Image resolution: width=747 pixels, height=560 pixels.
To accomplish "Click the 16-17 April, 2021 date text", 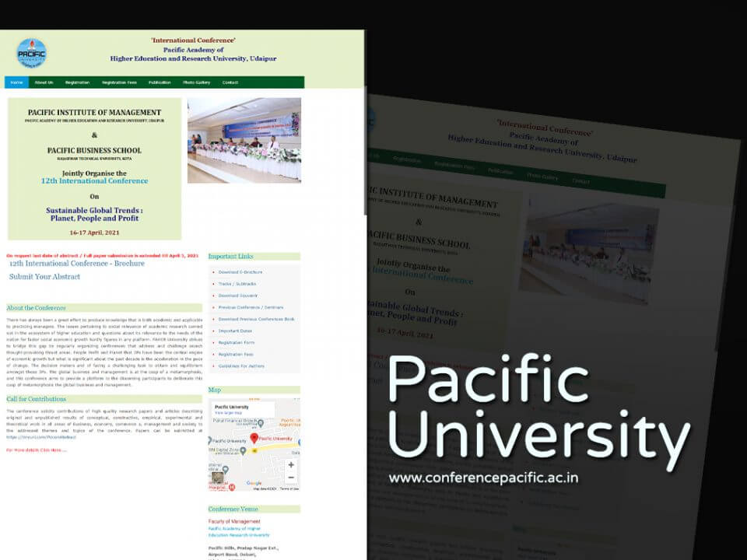I will (94, 233).
